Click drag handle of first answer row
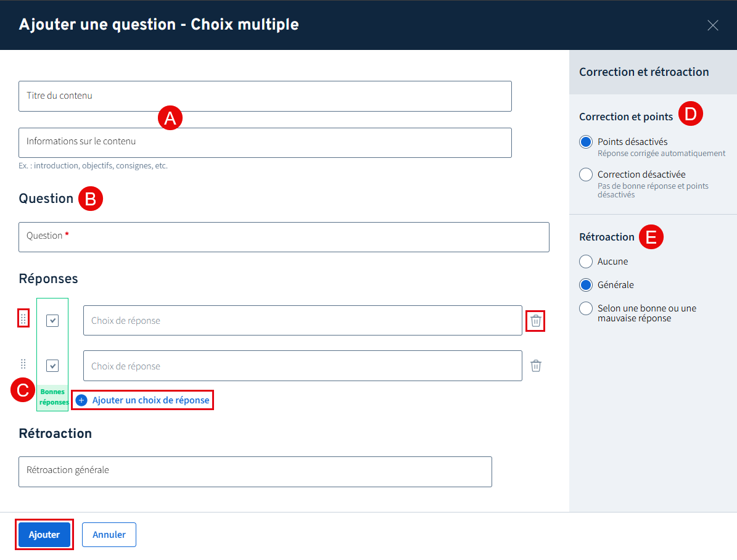Viewport: 737px width, 560px height. pos(23,318)
